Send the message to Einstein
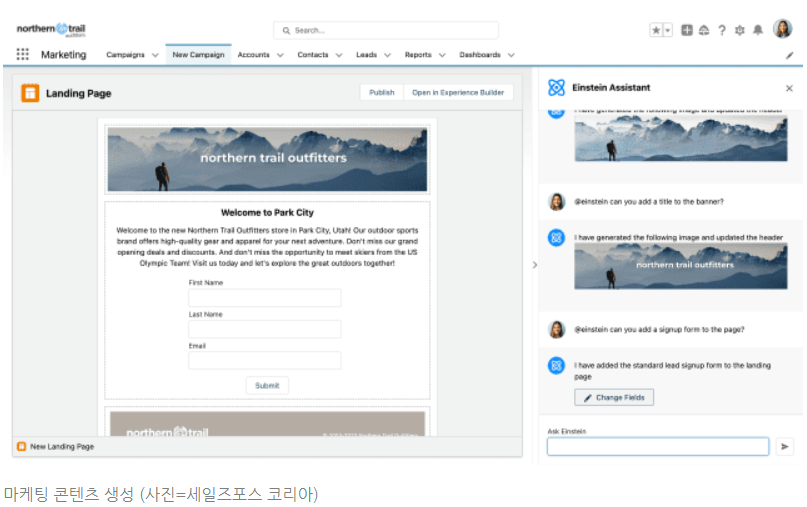807x507 pixels. click(x=784, y=446)
